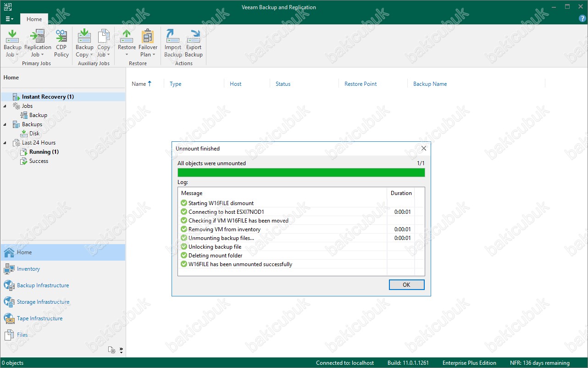This screenshot has width=588, height=368.
Task: Close the Unmount finished dialog
Action: (424, 149)
